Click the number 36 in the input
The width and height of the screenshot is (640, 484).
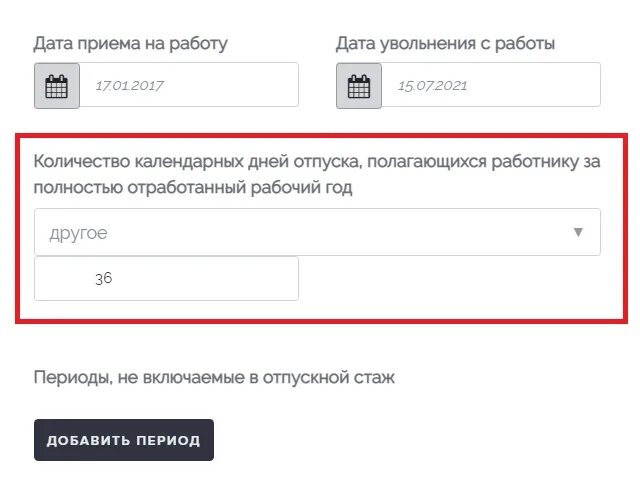(103, 279)
